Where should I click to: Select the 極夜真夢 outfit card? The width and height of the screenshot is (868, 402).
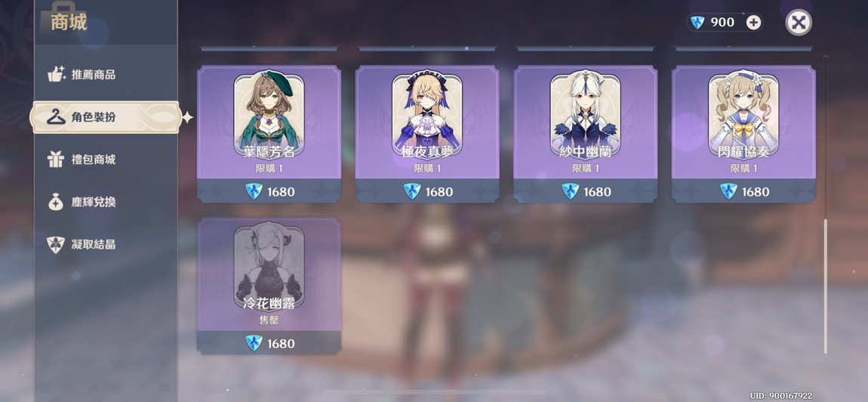426,122
